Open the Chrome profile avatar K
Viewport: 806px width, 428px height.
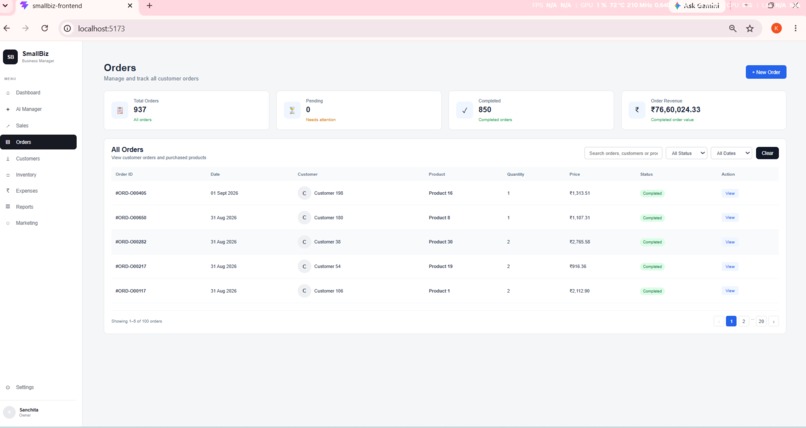coord(776,28)
